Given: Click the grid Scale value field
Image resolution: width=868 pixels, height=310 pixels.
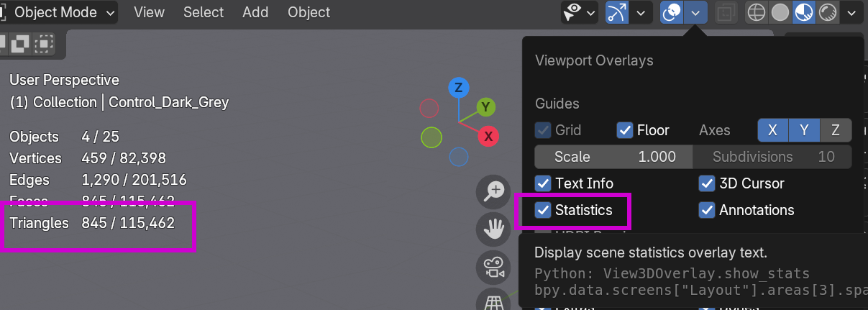Looking at the screenshot, I should coord(613,157).
